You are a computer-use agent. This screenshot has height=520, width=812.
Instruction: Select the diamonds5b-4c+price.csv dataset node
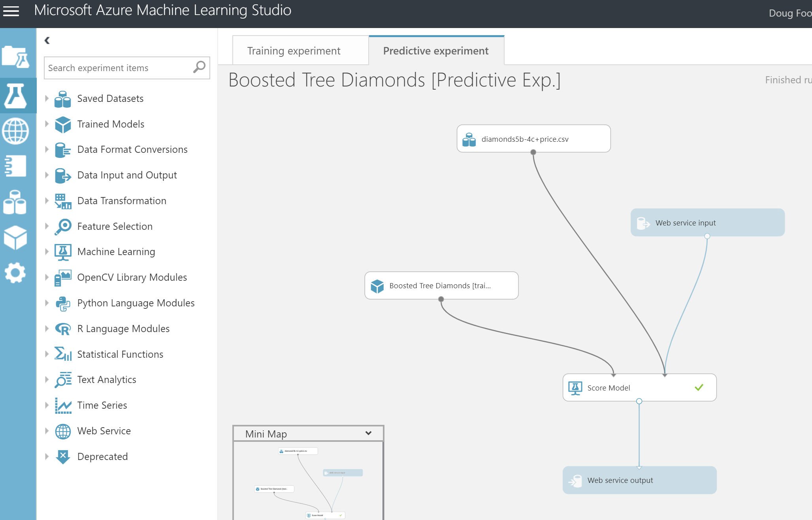(533, 139)
